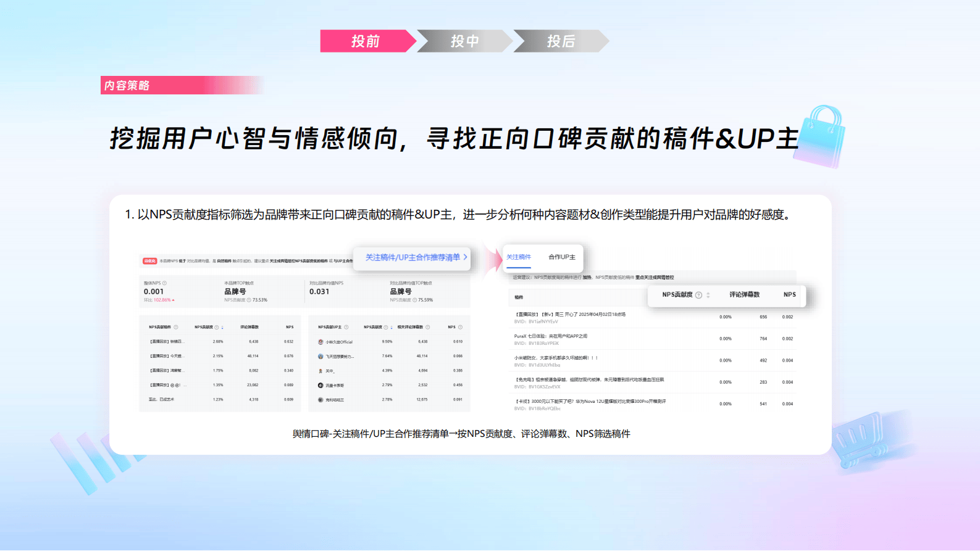This screenshot has height=551, width=980.
Task: Sort NPS贡献度 in the NPS贡献UP主 table
Action: pos(392,327)
